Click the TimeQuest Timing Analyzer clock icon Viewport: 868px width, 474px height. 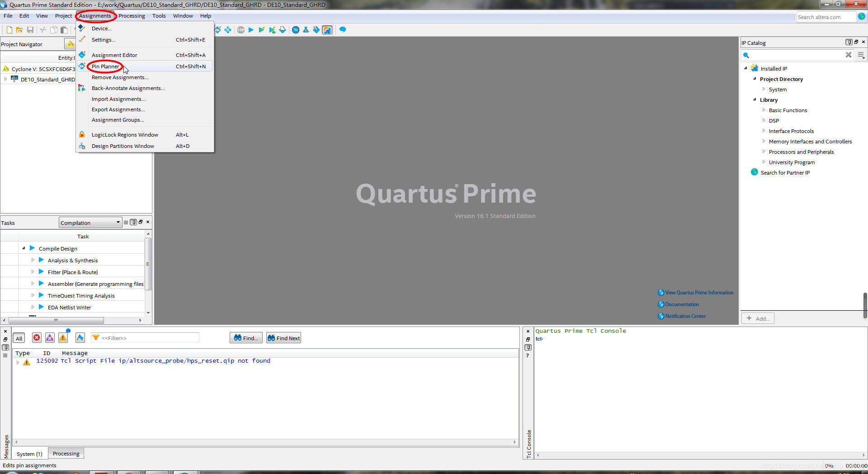pyautogui.click(x=296, y=30)
